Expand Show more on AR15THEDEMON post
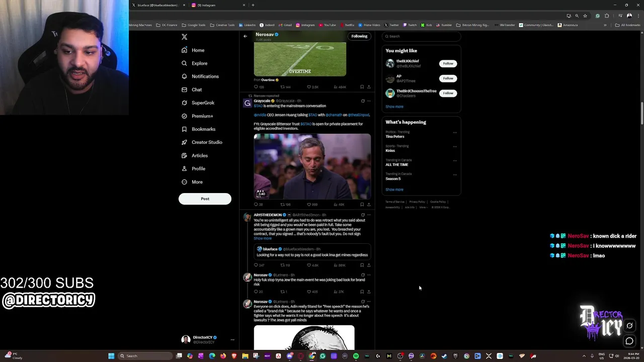 (x=262, y=238)
